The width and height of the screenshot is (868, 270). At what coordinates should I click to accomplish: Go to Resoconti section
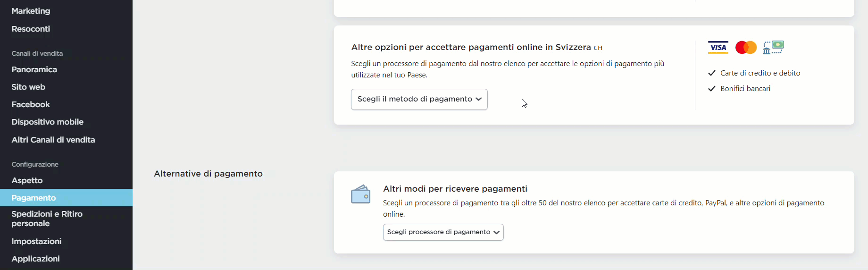point(31,29)
